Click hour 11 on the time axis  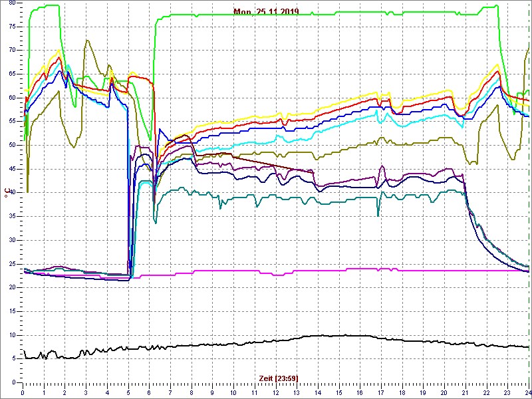255,393
